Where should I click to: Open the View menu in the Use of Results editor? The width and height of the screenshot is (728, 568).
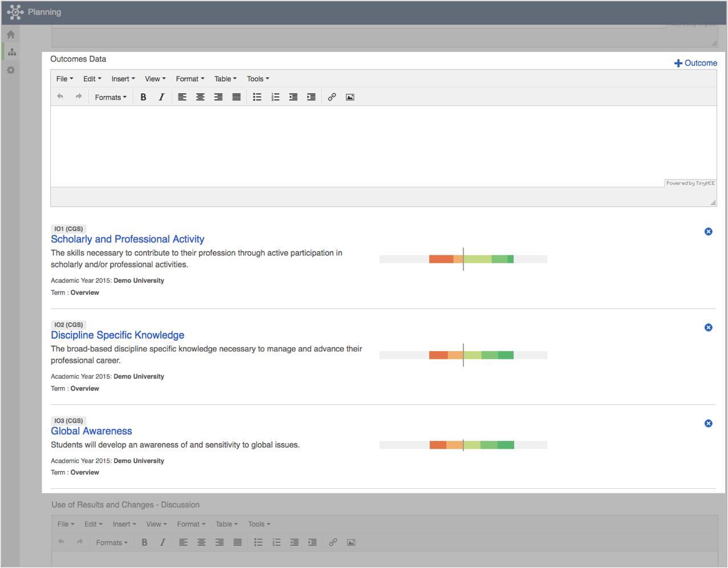[156, 524]
